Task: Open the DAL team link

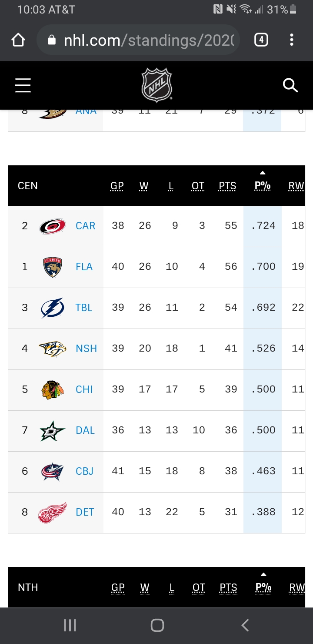Action: [85, 430]
